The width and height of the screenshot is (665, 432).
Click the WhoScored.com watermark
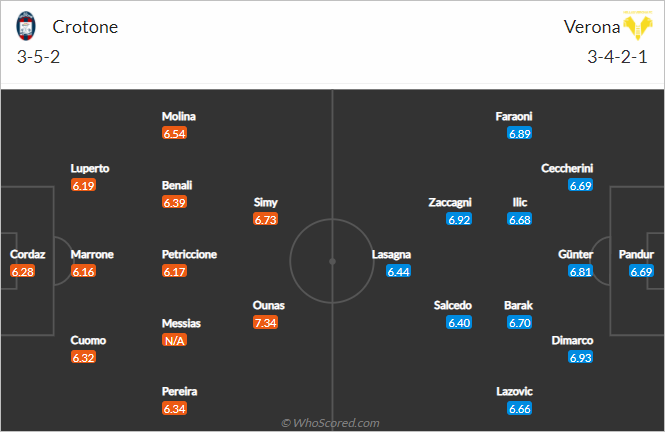click(x=330, y=423)
